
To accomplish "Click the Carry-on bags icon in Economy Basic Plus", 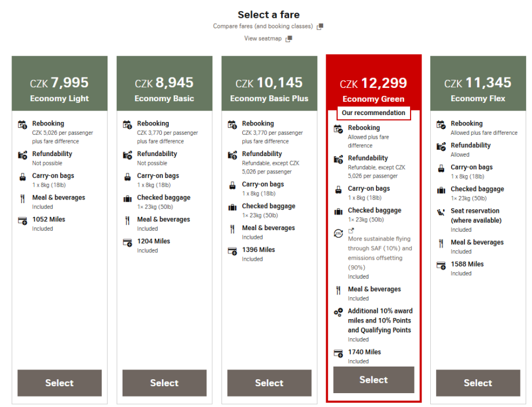I will [232, 185].
